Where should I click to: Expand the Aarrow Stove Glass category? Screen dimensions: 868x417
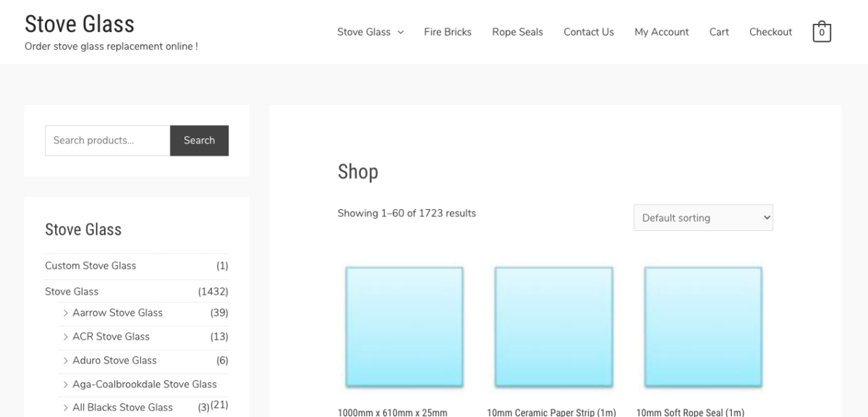coord(66,313)
